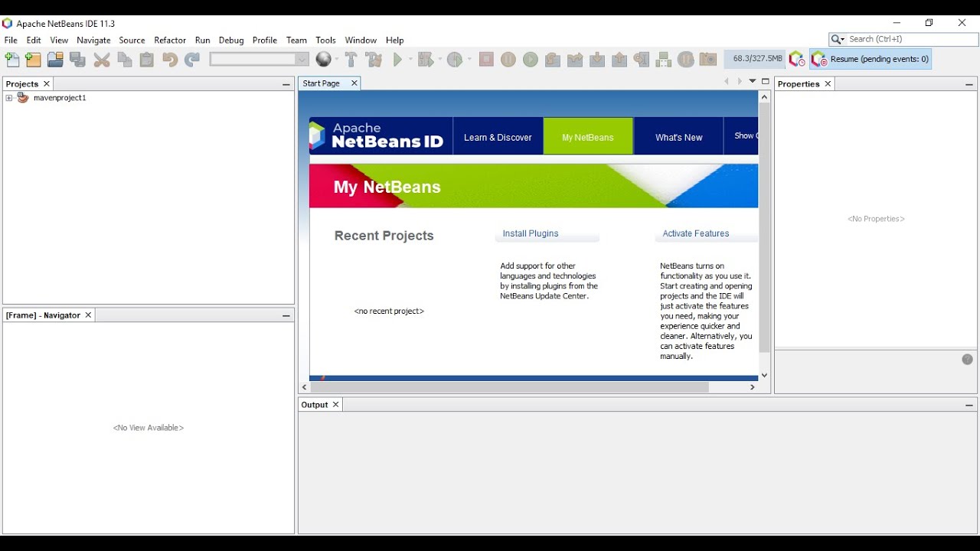Image resolution: width=980 pixels, height=551 pixels.
Task: Switch to Learn & Discover tab
Action: (498, 138)
